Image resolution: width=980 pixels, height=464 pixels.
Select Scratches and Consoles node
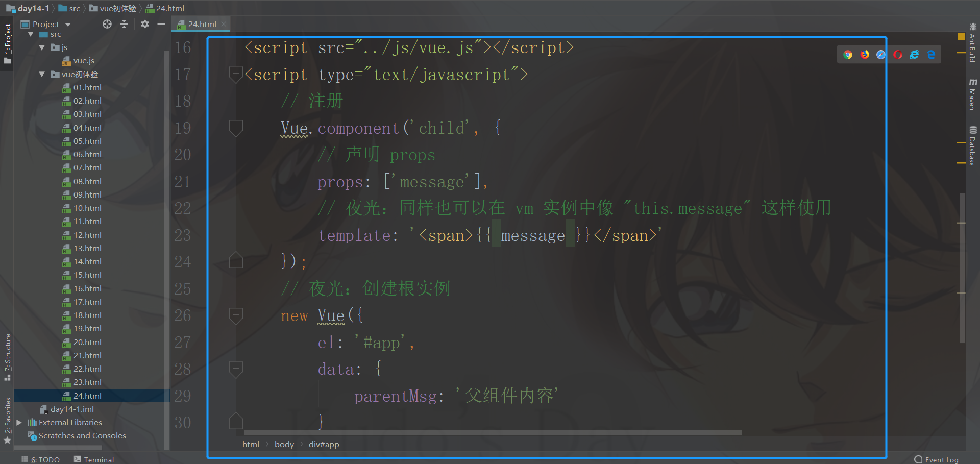tap(77, 435)
